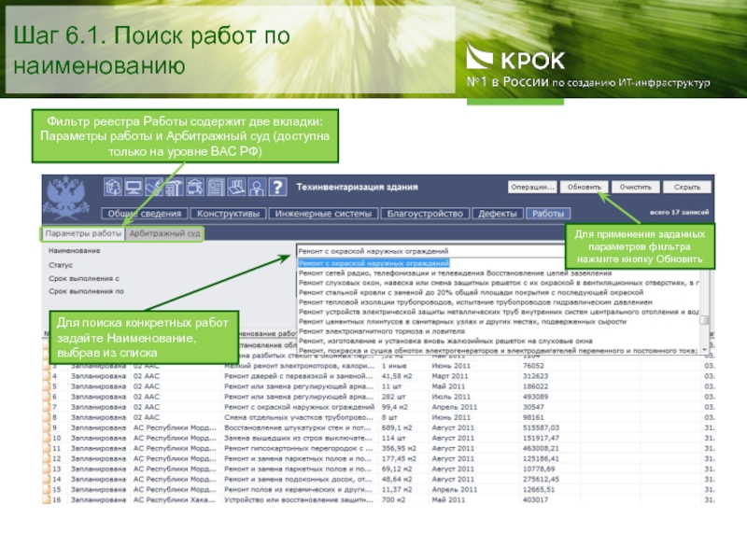Click the 'Апрель 2011' cell in row 7
Viewport: 747px width, 560px height.
coord(454,407)
